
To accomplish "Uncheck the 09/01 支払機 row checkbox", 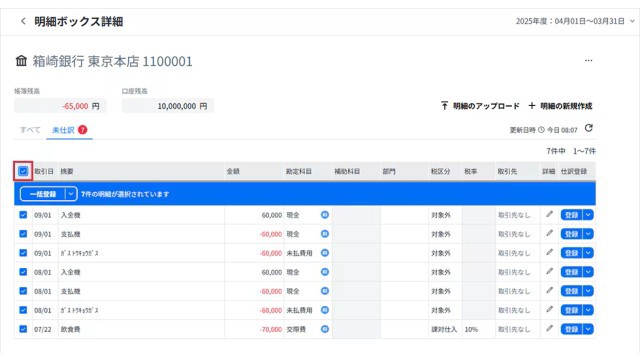I will (23, 234).
